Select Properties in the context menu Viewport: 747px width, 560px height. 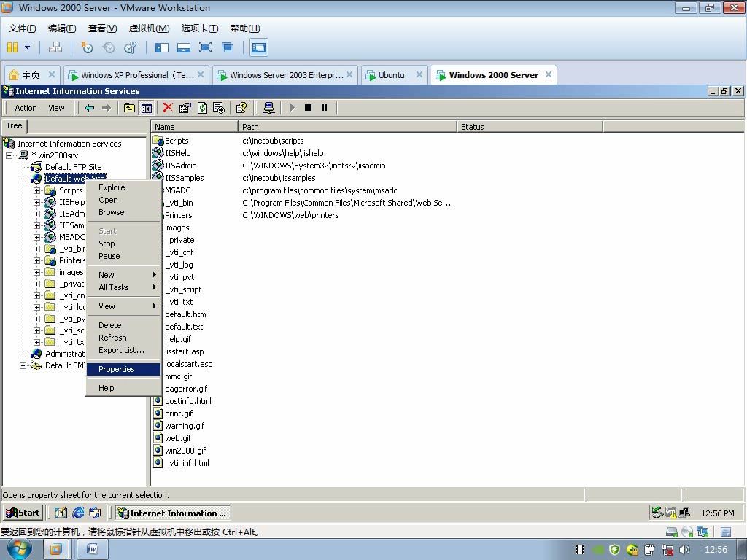pos(123,369)
